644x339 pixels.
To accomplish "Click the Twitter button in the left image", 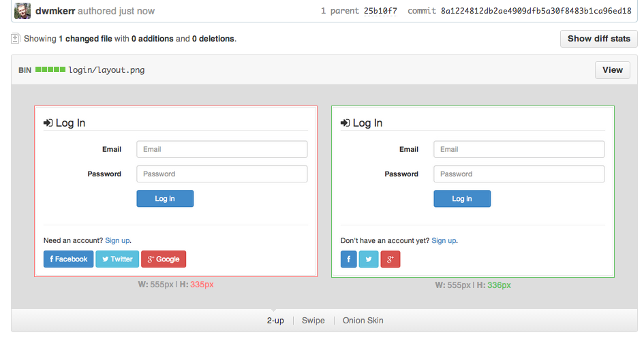I will pos(117,259).
